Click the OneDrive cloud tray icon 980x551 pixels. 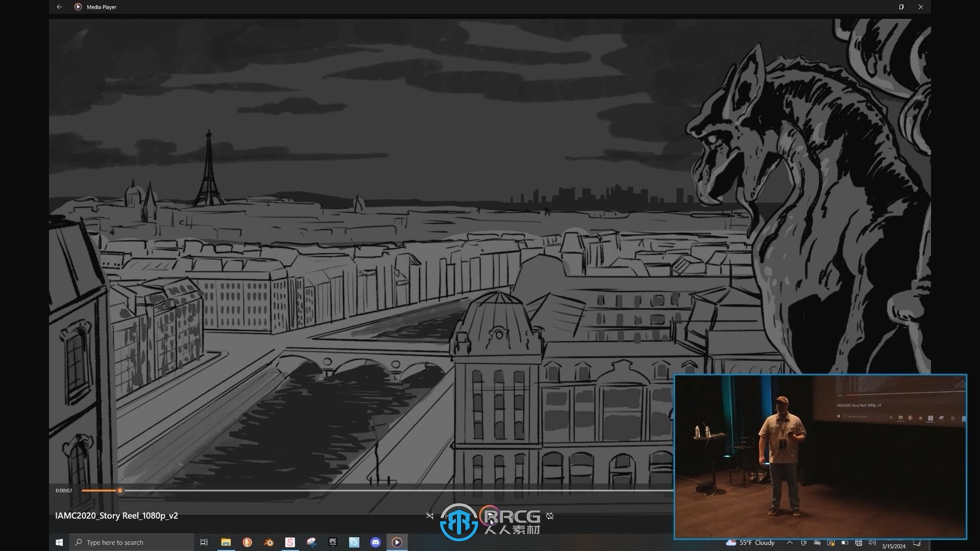pyautogui.click(x=817, y=542)
